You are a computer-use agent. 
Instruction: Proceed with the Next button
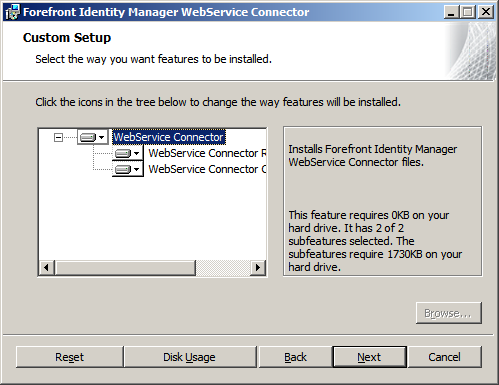(x=369, y=357)
